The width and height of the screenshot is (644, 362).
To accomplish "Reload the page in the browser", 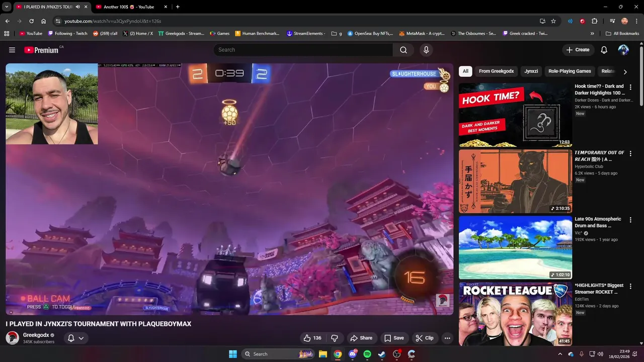I will coord(31,21).
